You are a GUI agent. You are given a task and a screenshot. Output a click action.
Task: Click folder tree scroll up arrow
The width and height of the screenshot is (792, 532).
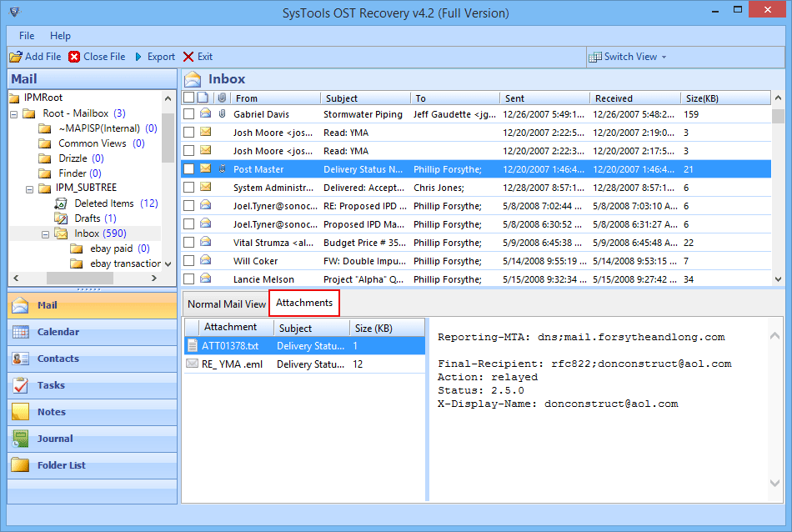(x=168, y=98)
